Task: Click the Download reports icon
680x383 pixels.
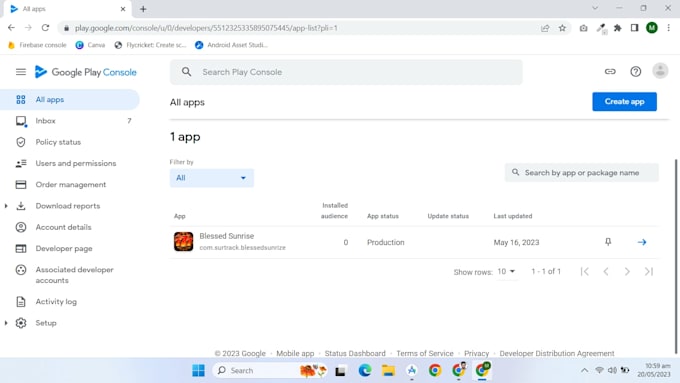Action: click(x=21, y=206)
